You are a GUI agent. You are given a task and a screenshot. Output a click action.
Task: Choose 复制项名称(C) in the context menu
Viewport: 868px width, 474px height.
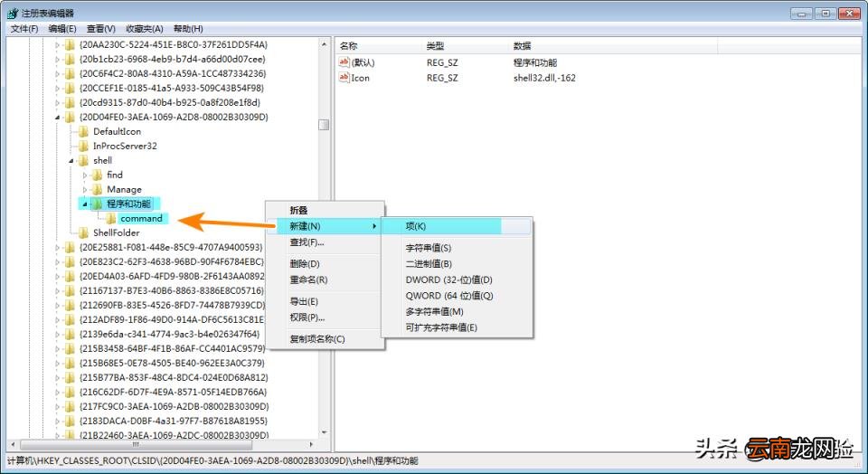[325, 338]
